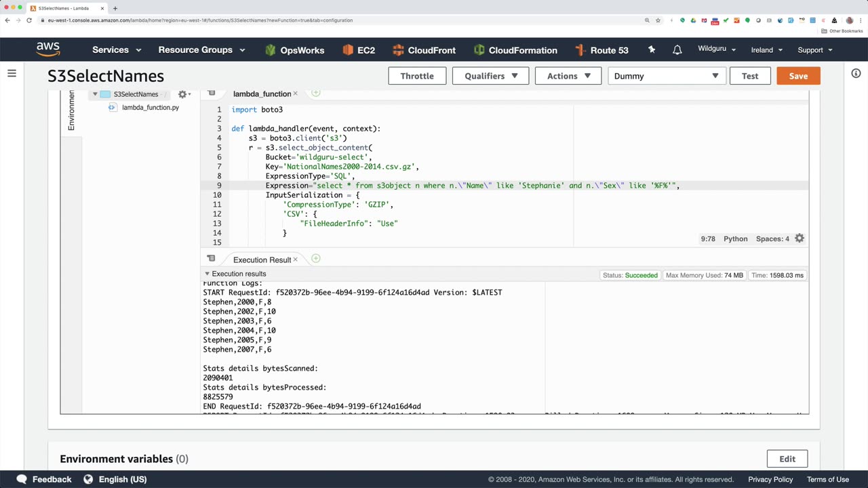Click the EC2 shortcut in navbar
868x488 pixels.
(359, 50)
